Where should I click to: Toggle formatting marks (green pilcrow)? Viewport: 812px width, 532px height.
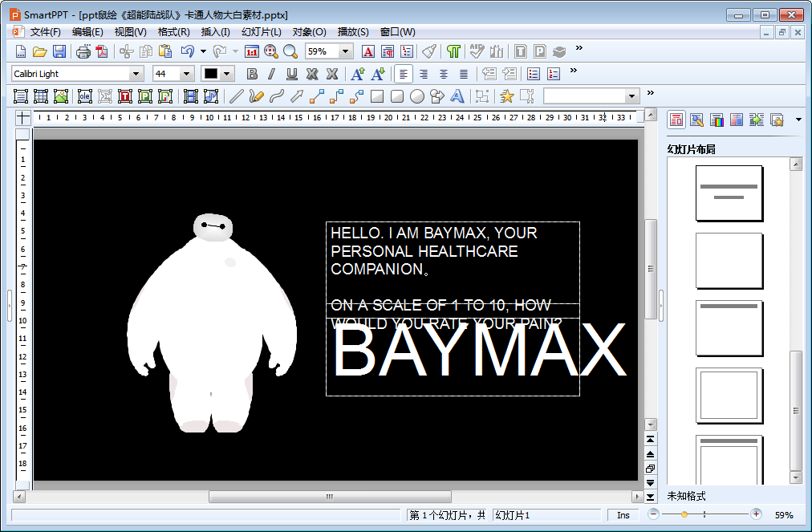[x=453, y=51]
